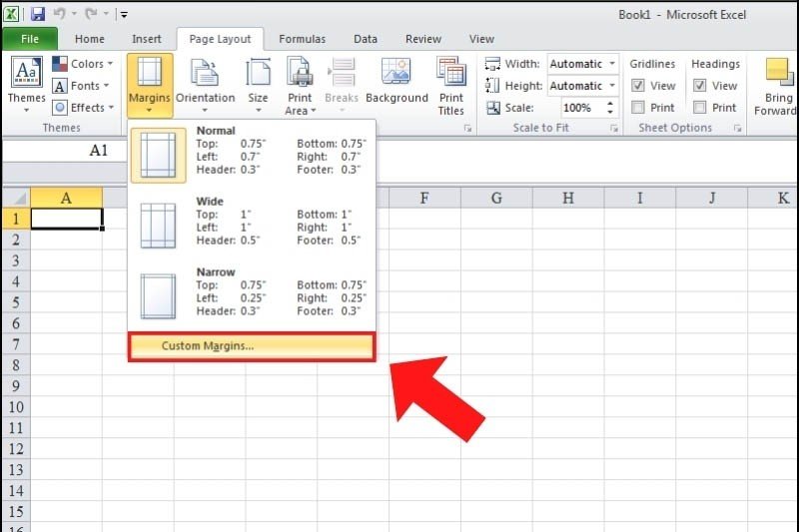Screen dimensions: 799x532
Task: Open Scale to Fit dialog launcher
Action: click(613, 129)
